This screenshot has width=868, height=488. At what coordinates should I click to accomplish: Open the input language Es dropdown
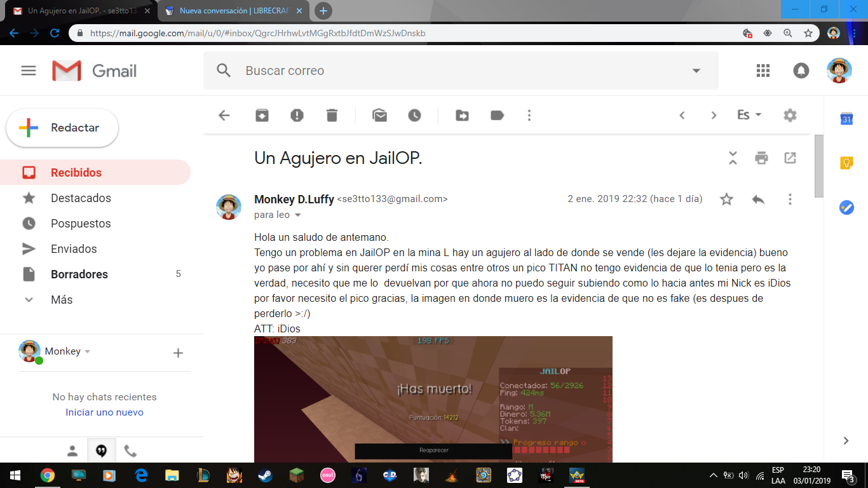click(x=749, y=115)
